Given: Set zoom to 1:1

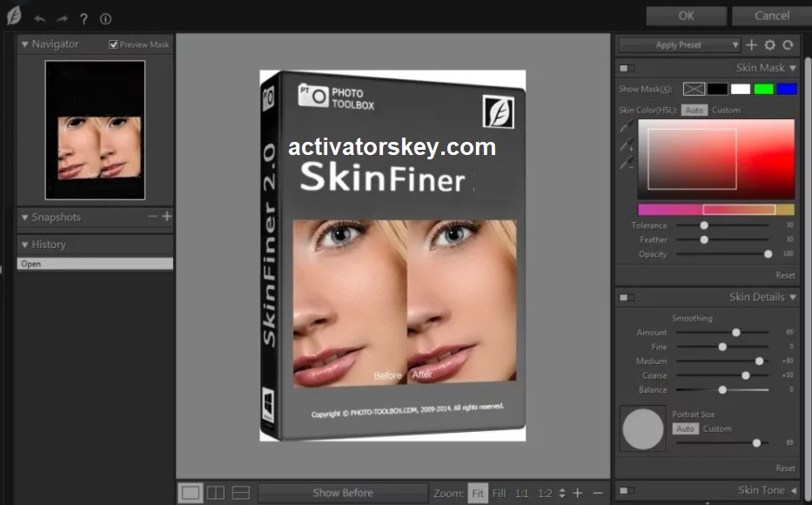Looking at the screenshot, I should point(522,493).
